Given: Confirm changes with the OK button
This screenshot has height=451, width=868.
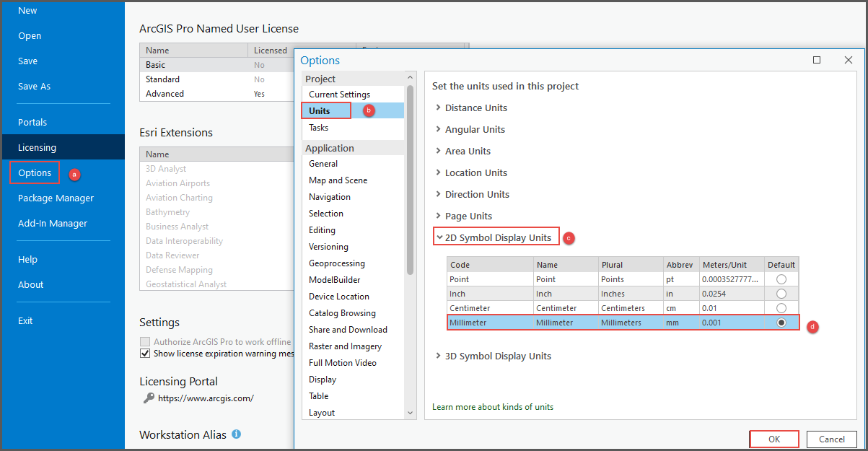Looking at the screenshot, I should tap(773, 439).
